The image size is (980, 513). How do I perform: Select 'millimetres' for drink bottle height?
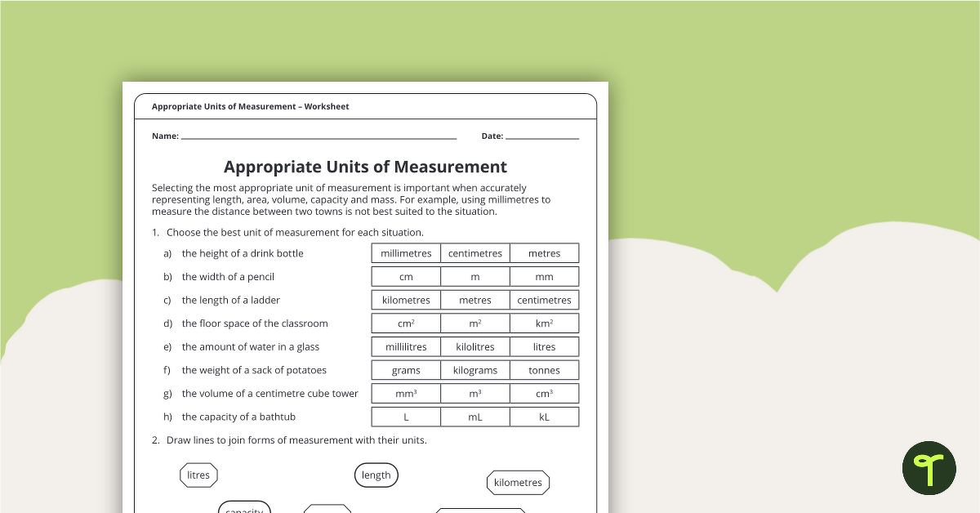(406, 253)
